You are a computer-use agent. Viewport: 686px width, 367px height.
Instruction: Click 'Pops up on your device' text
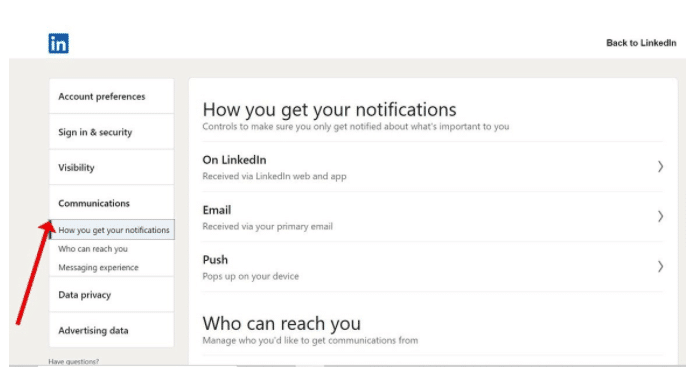(251, 276)
